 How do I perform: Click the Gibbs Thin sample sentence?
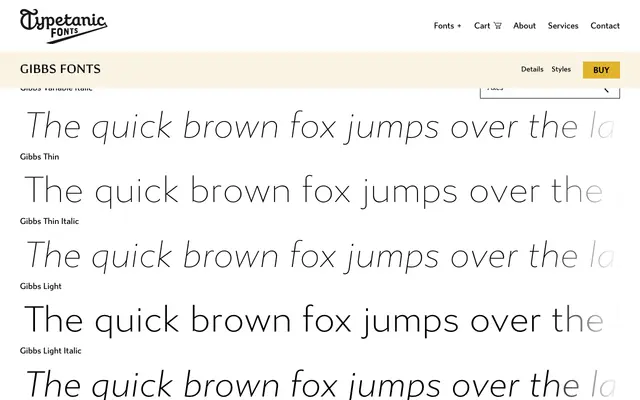[313, 191]
